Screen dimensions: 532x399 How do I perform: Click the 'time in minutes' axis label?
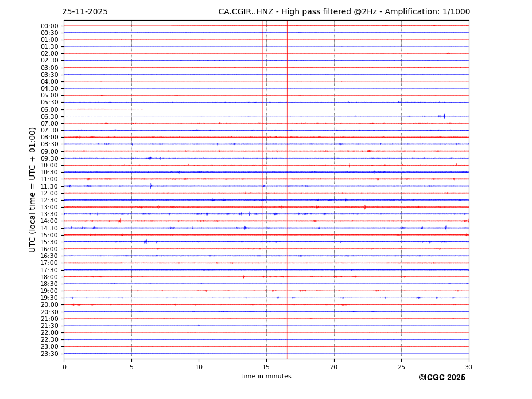pyautogui.click(x=266, y=377)
